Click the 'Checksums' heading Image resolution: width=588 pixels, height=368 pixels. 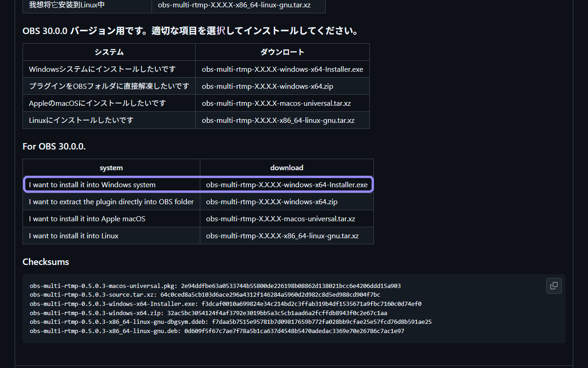pyautogui.click(x=46, y=262)
